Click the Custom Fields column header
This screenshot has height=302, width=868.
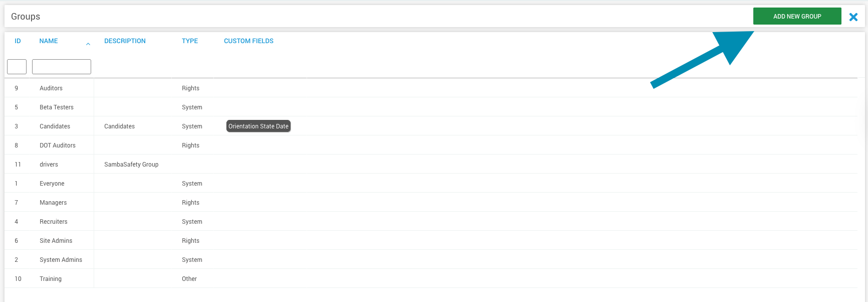[x=248, y=41]
